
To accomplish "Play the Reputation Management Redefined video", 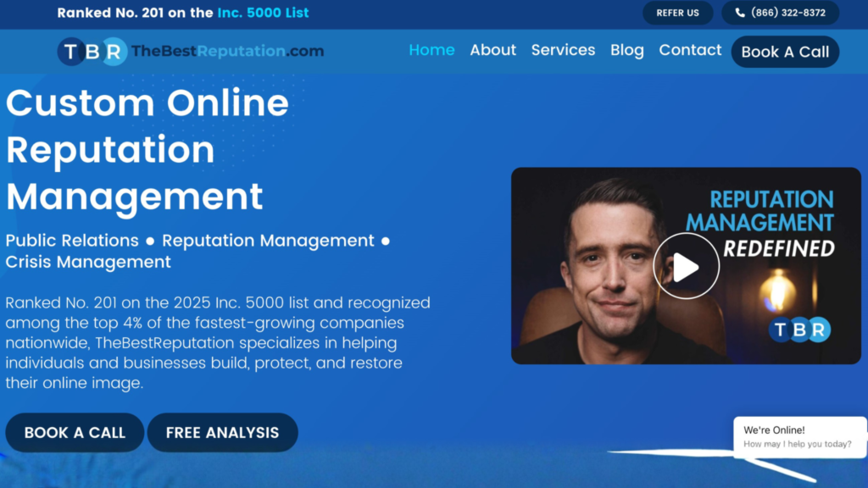I will (x=686, y=266).
